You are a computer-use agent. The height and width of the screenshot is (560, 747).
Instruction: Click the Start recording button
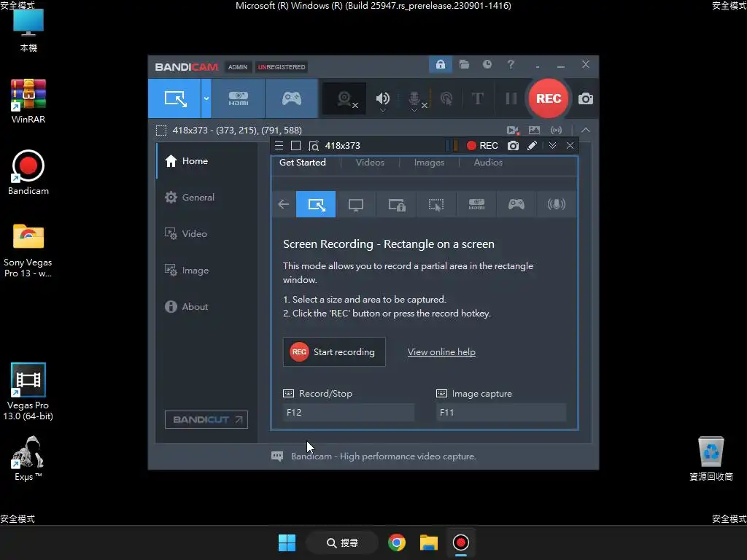pos(334,352)
